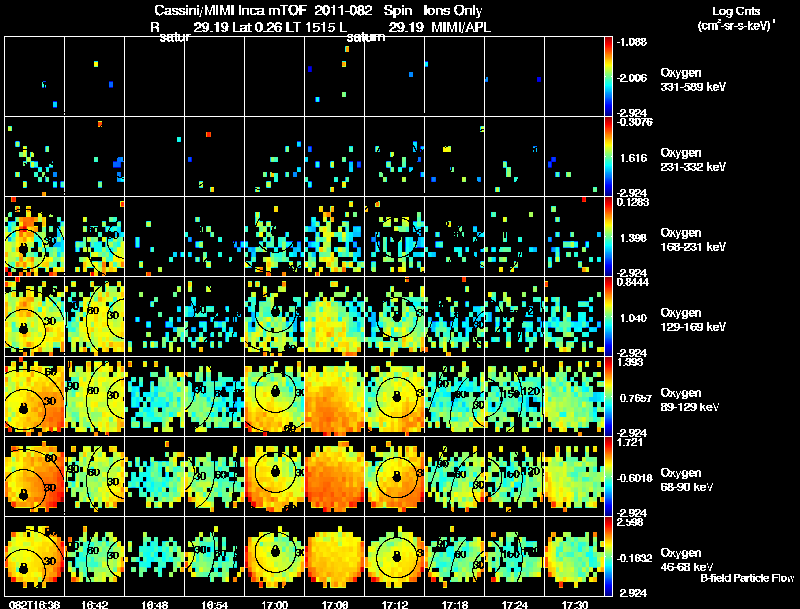Click the Cassini/MIMI Inca mTOF title

coord(230,10)
